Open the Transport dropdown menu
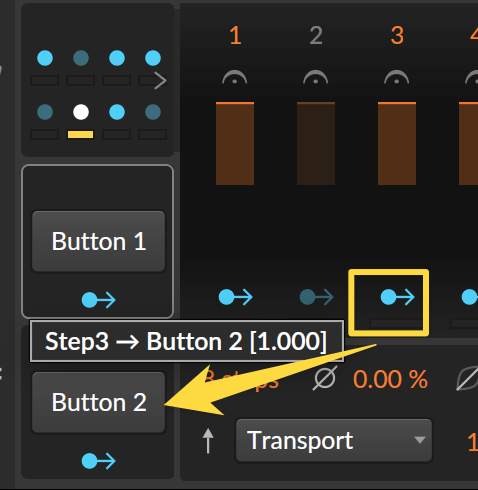 [x=334, y=440]
